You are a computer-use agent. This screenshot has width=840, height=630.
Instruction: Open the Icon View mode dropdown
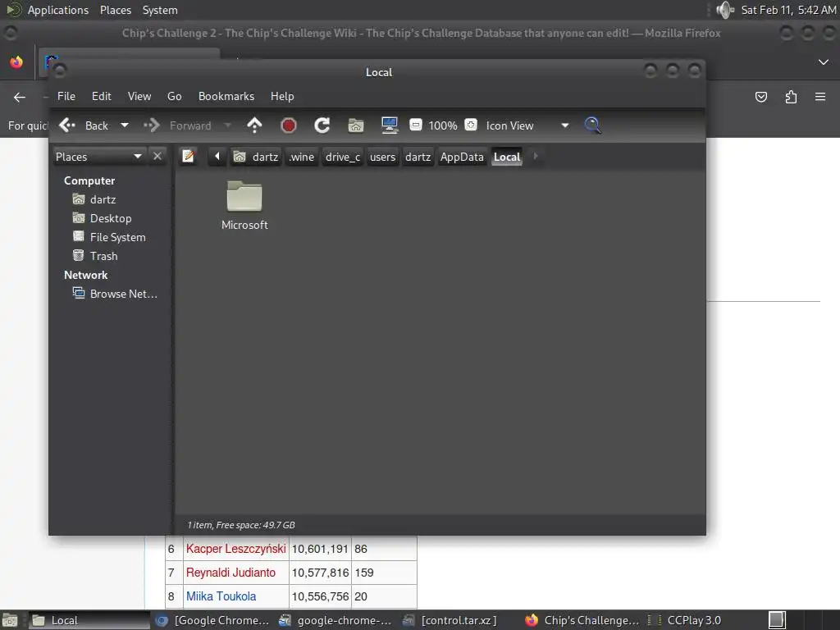[527, 126]
